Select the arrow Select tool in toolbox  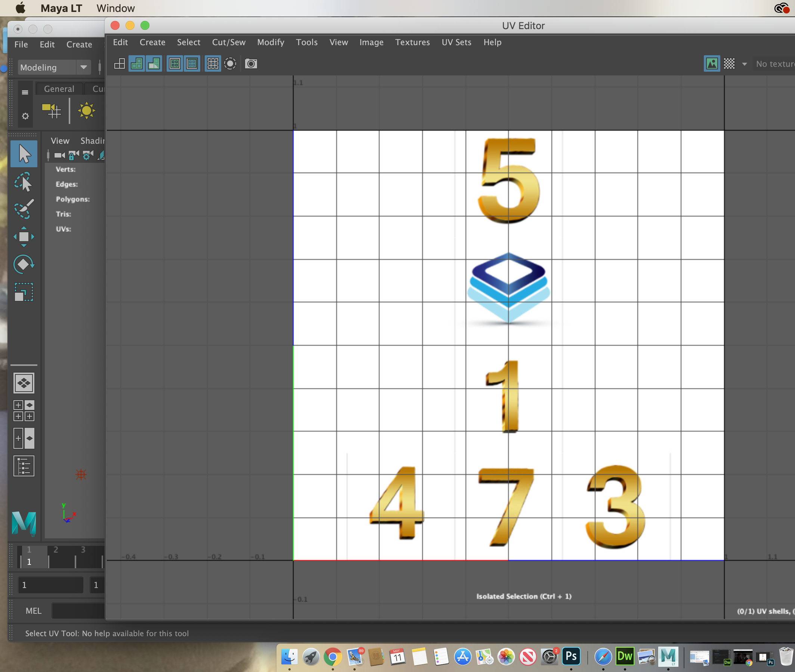click(24, 154)
